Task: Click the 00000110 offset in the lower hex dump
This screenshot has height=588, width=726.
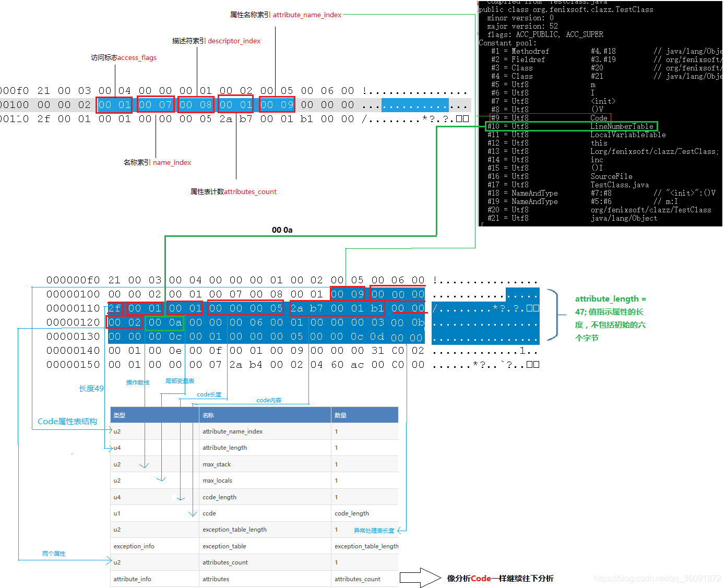Action: coord(73,309)
